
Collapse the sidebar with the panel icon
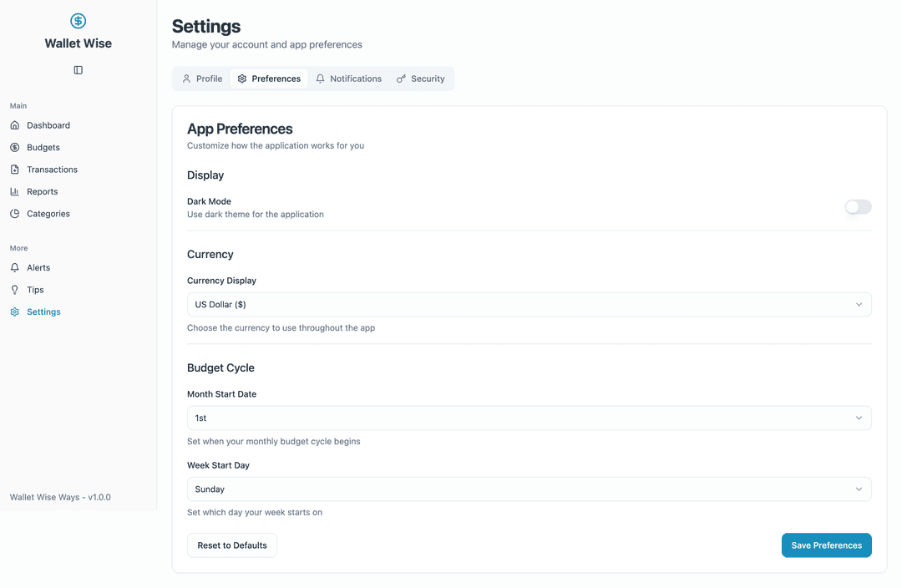pyautogui.click(x=78, y=70)
